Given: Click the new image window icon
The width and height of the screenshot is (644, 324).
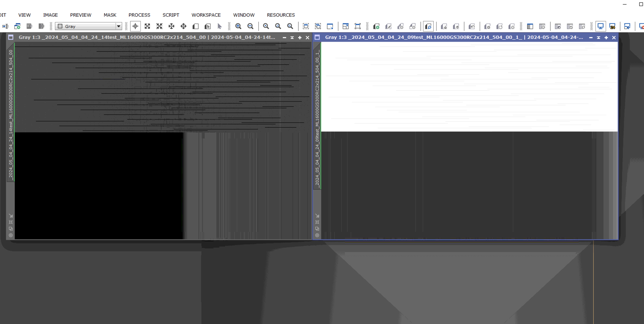Looking at the screenshot, I should [x=17, y=26].
